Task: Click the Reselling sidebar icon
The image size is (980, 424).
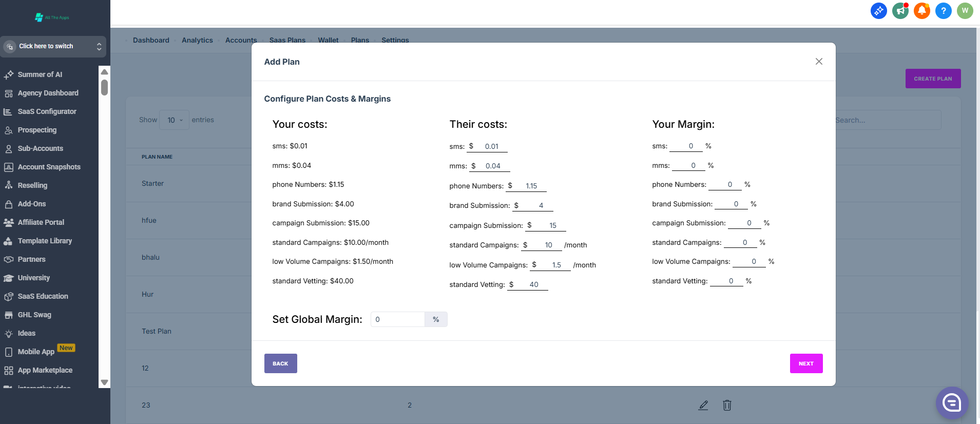Action: [9, 185]
